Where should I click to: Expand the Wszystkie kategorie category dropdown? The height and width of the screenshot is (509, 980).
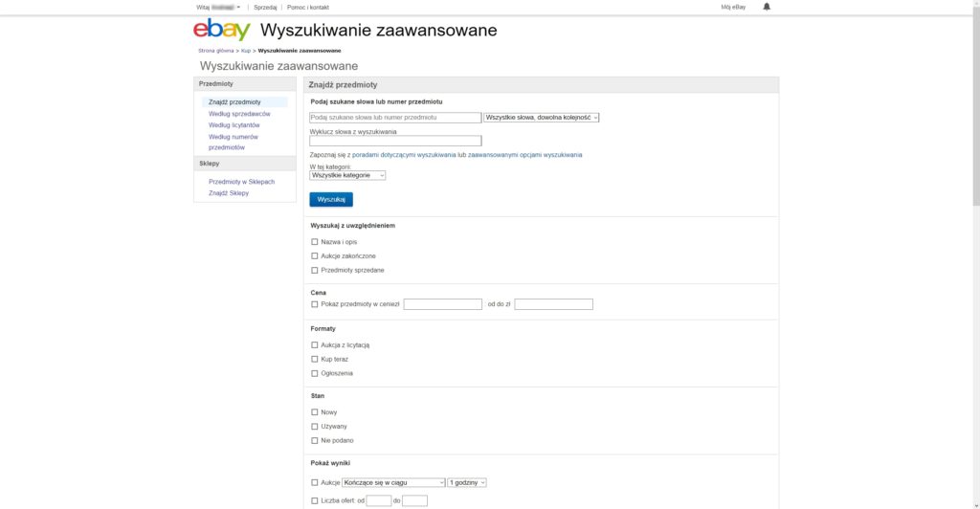point(347,175)
